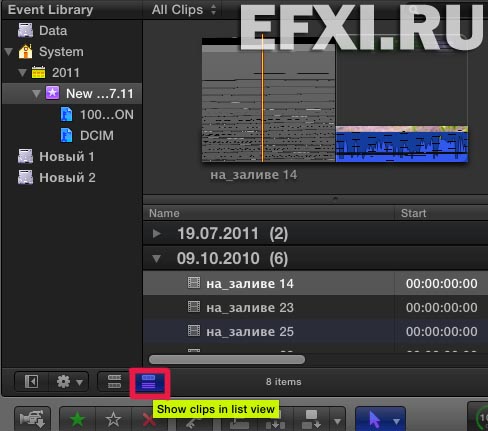Sort by the Name column header
Screen dimensions: 488x431
tap(269, 213)
